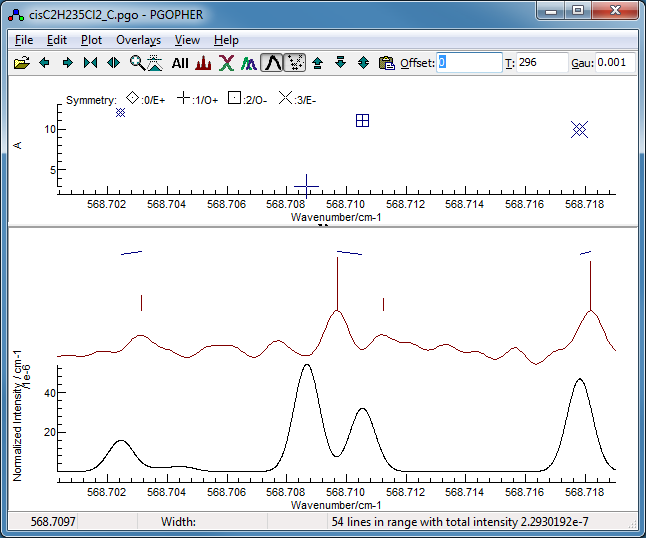
Task: Click the cross 3/E- symmetry legend symbol
Action: (x=285, y=98)
